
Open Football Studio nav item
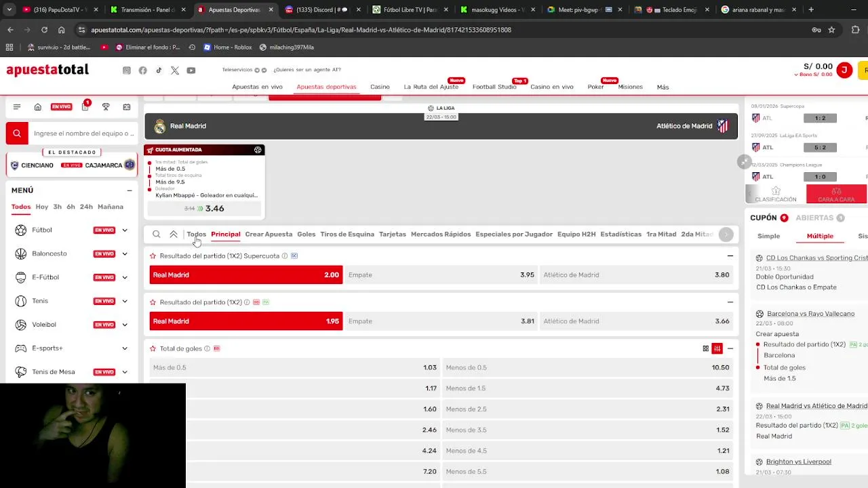pos(494,87)
